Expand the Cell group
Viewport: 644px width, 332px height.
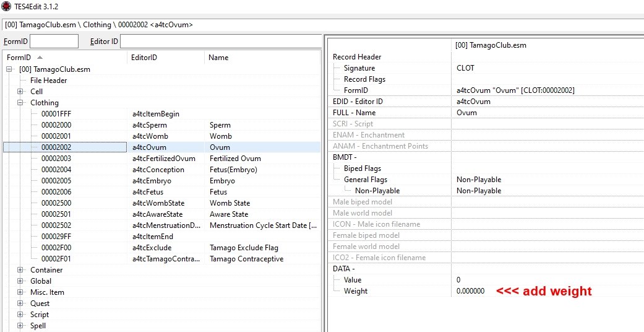(20, 91)
